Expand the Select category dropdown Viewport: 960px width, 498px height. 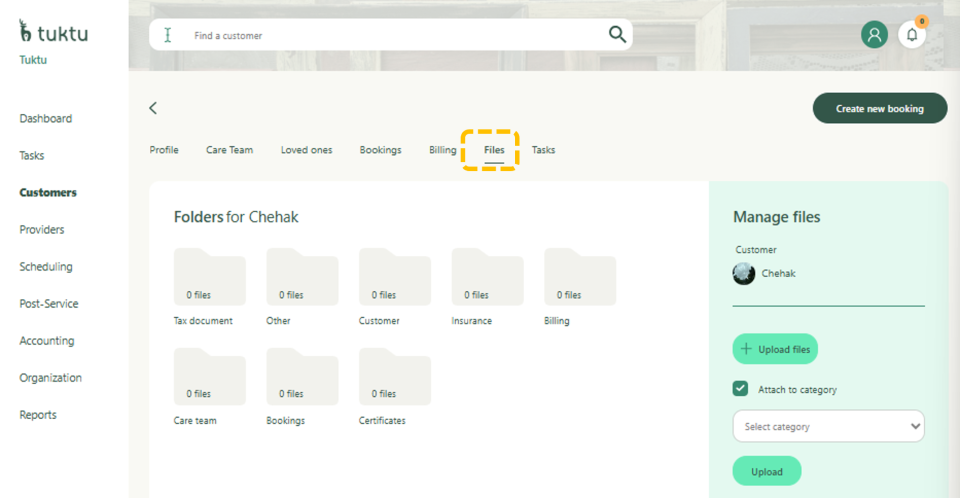pyautogui.click(x=828, y=426)
